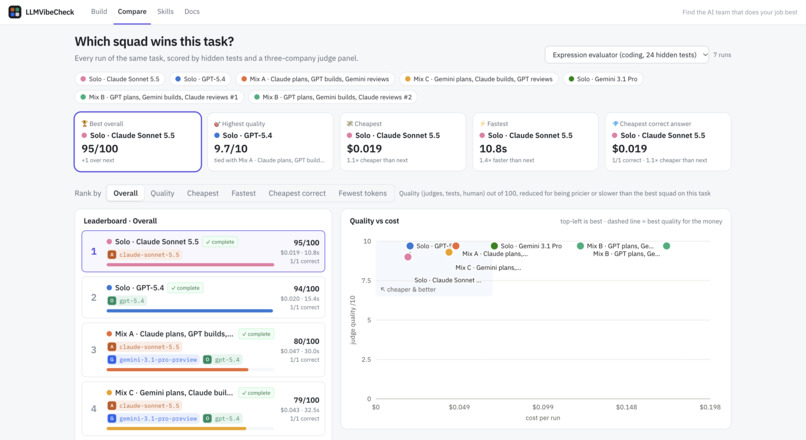Select the Best overall summary card
The width and height of the screenshot is (806, 440).
138,141
